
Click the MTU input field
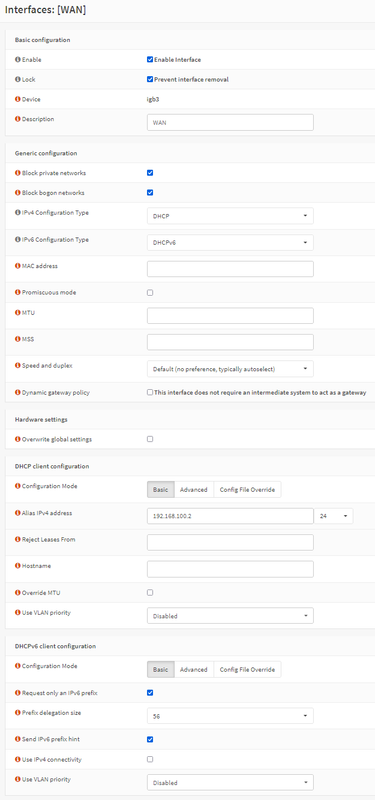[230, 316]
